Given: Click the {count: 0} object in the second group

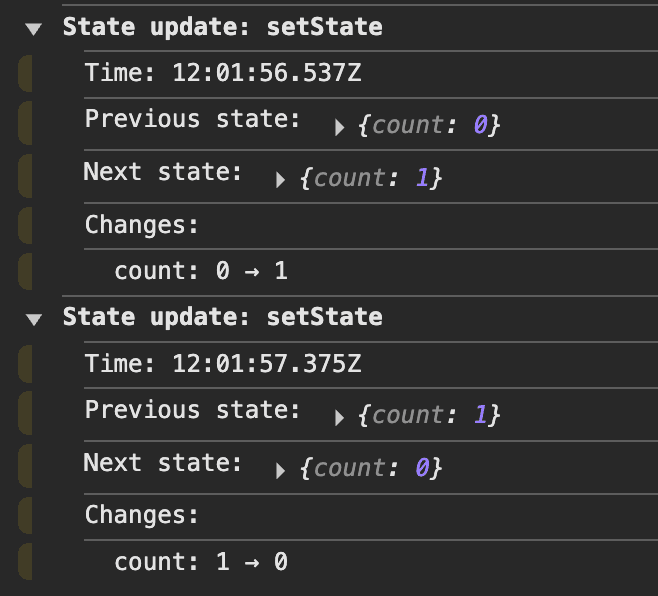Looking at the screenshot, I should 370,469.
